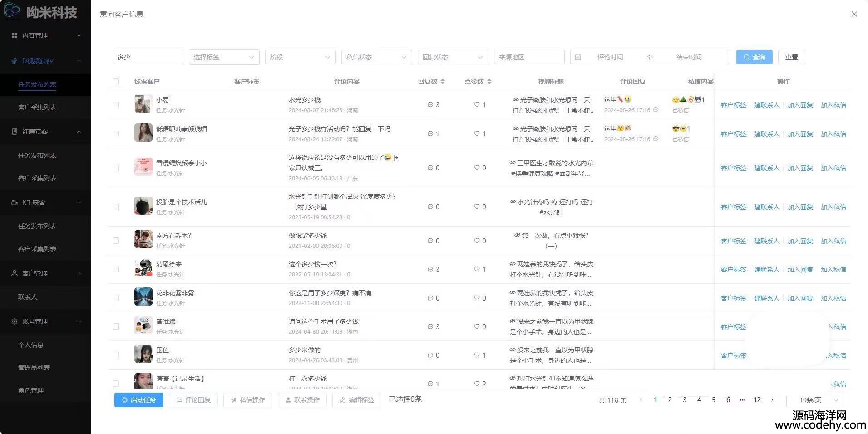Check the row checkbox for 小易
The width and height of the screenshot is (868, 434).
116,105
